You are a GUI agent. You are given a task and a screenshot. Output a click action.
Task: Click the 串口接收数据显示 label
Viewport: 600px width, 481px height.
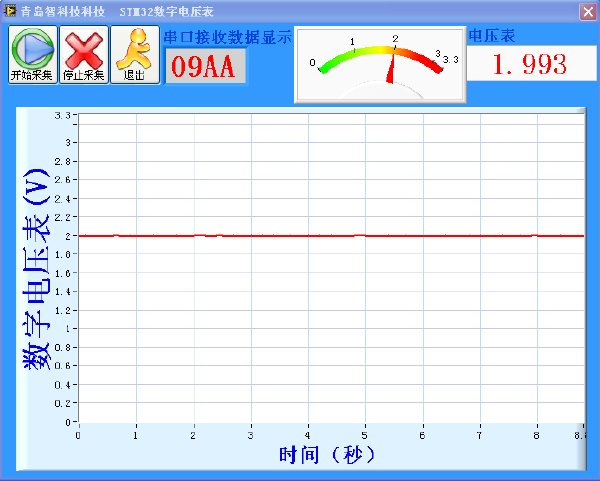pyautogui.click(x=227, y=38)
